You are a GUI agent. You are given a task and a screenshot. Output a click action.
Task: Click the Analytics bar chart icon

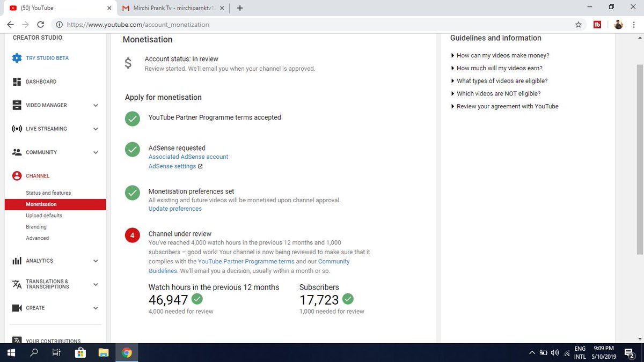(17, 261)
